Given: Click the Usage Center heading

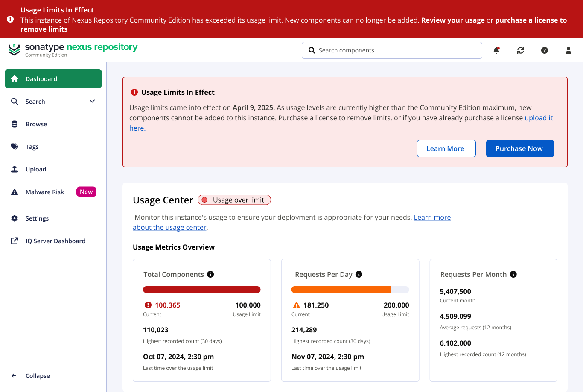Looking at the screenshot, I should point(163,200).
